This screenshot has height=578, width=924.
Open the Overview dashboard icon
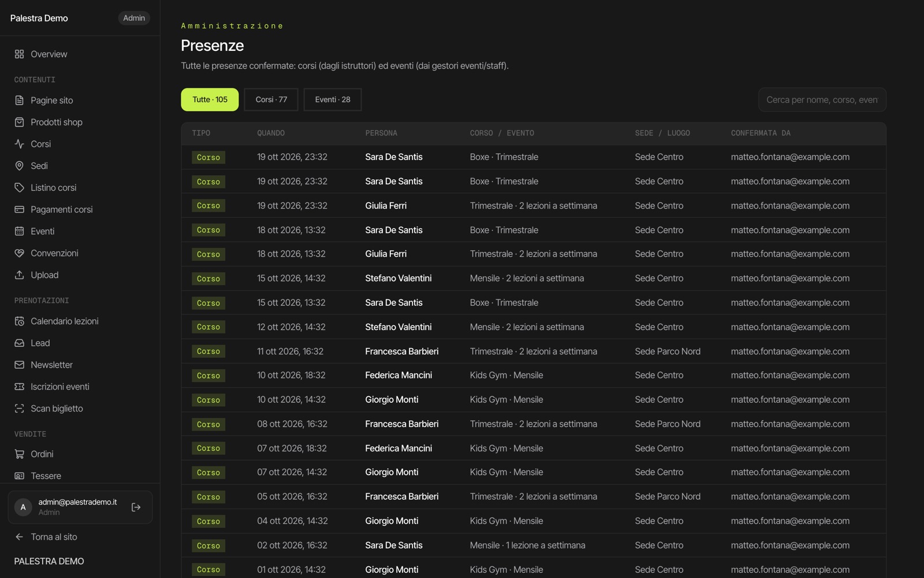tap(19, 54)
